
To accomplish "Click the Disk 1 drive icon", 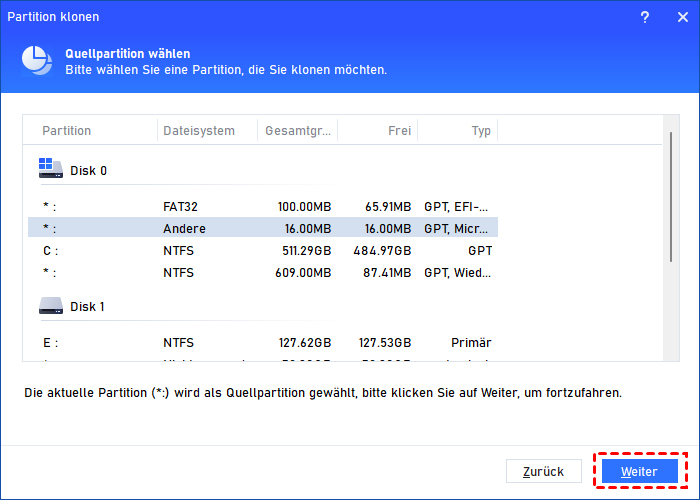I will [50, 305].
